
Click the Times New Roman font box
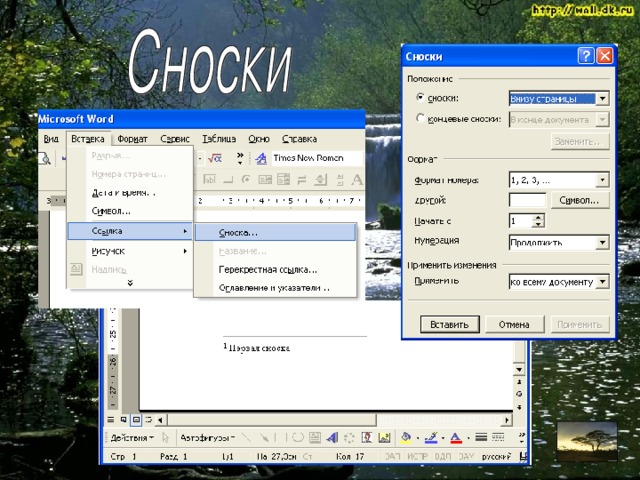tap(317, 158)
